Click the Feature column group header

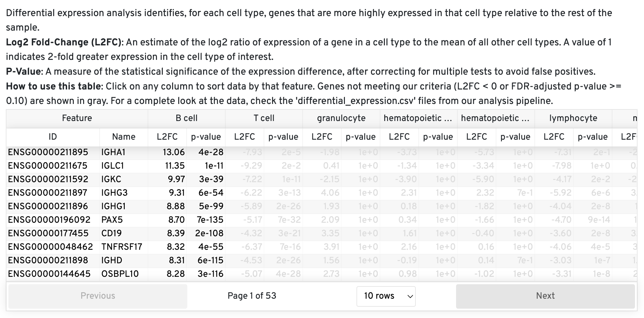coord(77,118)
